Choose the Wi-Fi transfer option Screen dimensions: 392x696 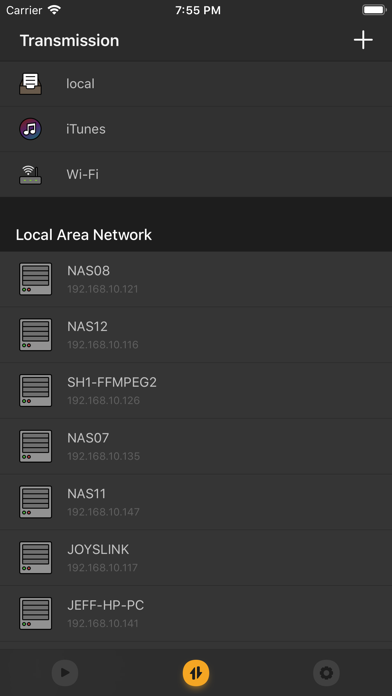(196, 174)
